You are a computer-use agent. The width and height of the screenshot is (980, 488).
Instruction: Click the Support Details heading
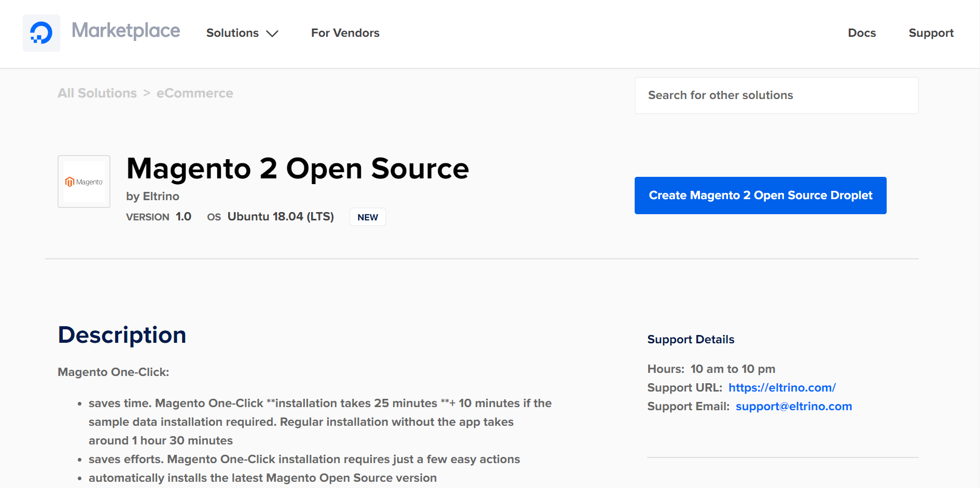[691, 340]
